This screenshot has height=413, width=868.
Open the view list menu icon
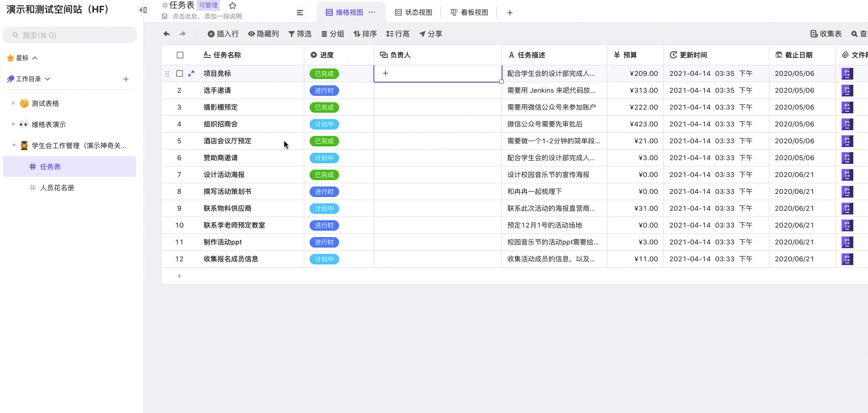pyautogui.click(x=300, y=13)
